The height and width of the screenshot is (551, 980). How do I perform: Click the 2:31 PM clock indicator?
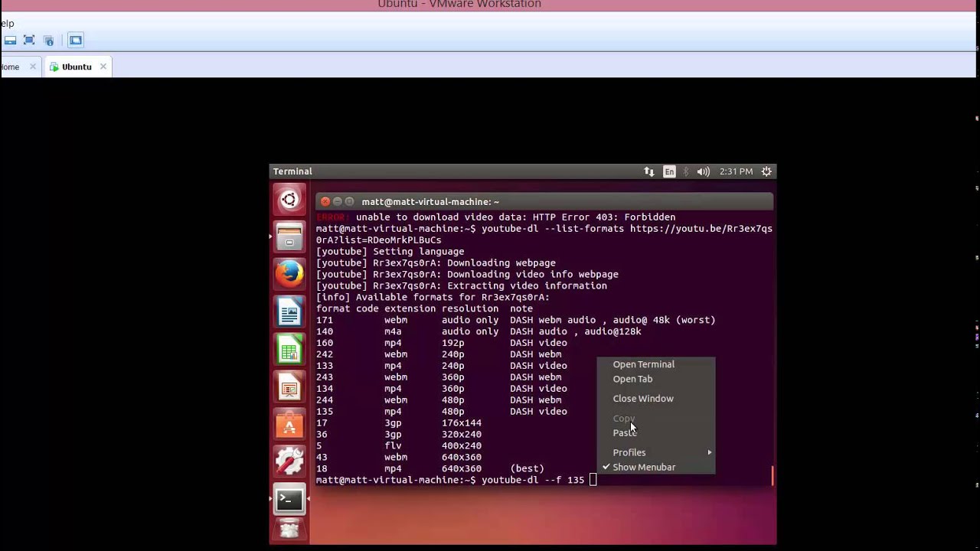click(736, 171)
